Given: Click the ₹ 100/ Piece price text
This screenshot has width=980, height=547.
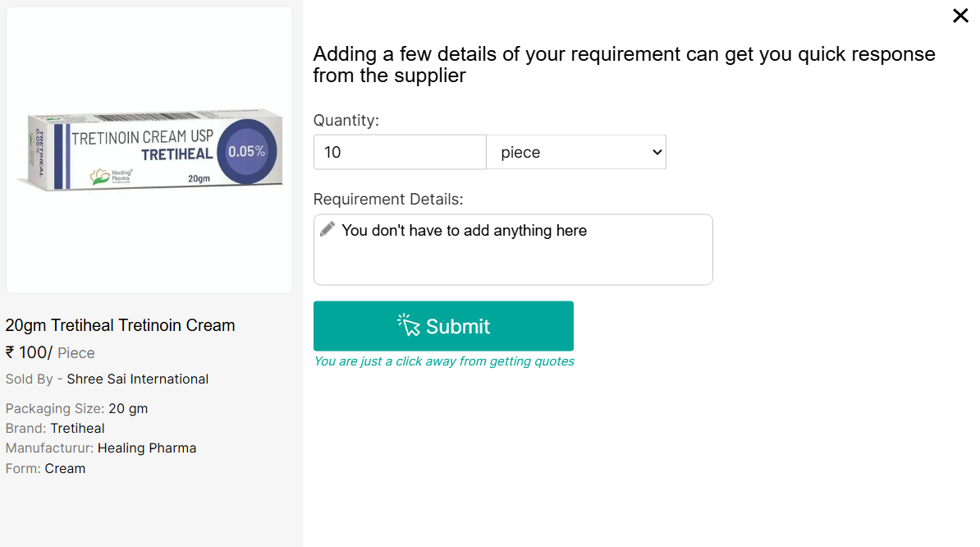Looking at the screenshot, I should pos(51,352).
